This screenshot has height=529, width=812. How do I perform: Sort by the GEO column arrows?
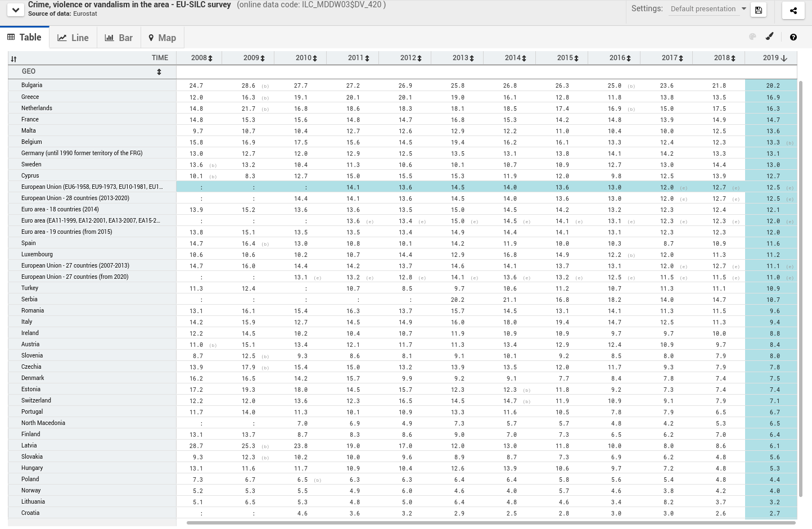[159, 71]
